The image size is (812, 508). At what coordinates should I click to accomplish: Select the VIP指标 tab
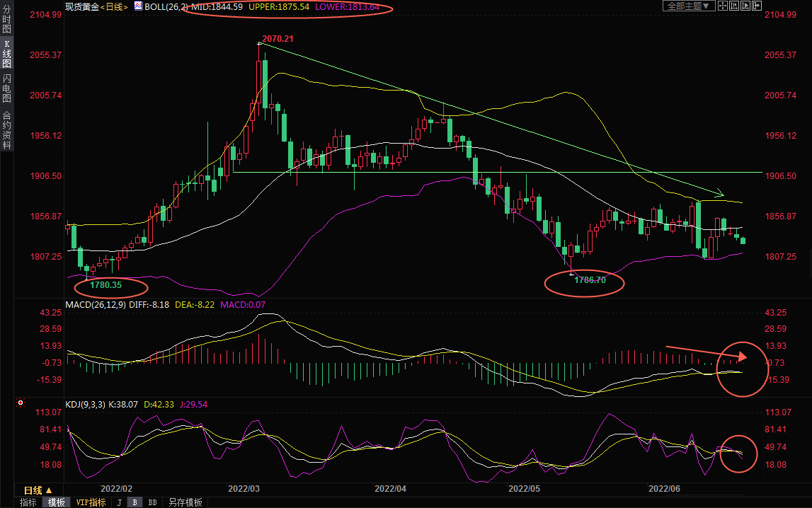point(91,502)
